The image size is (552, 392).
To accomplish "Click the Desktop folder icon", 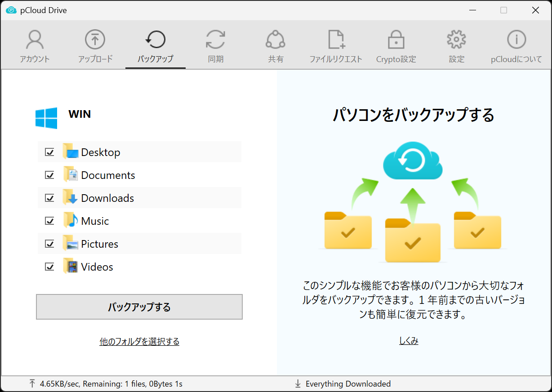I will (71, 151).
